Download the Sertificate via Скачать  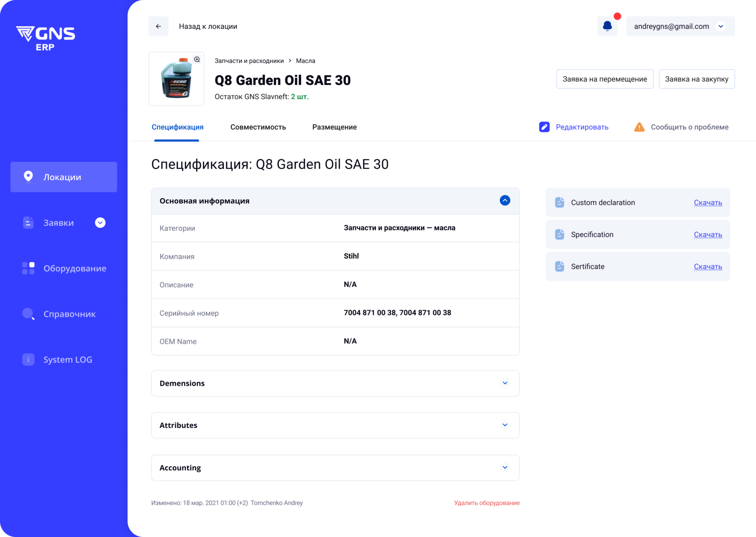(708, 266)
